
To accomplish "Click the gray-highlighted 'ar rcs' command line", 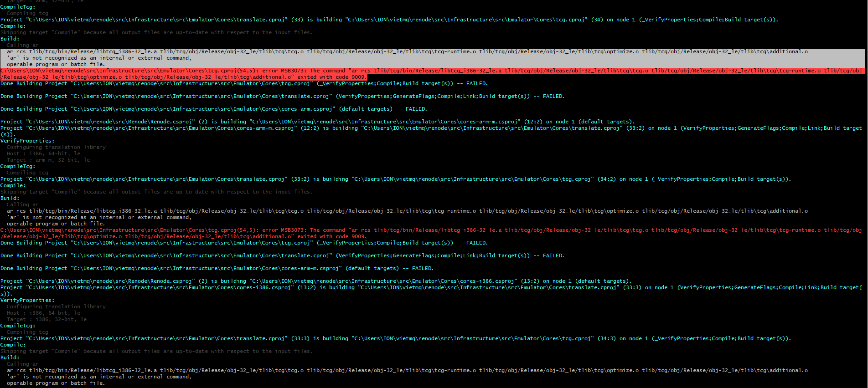I will 407,51.
